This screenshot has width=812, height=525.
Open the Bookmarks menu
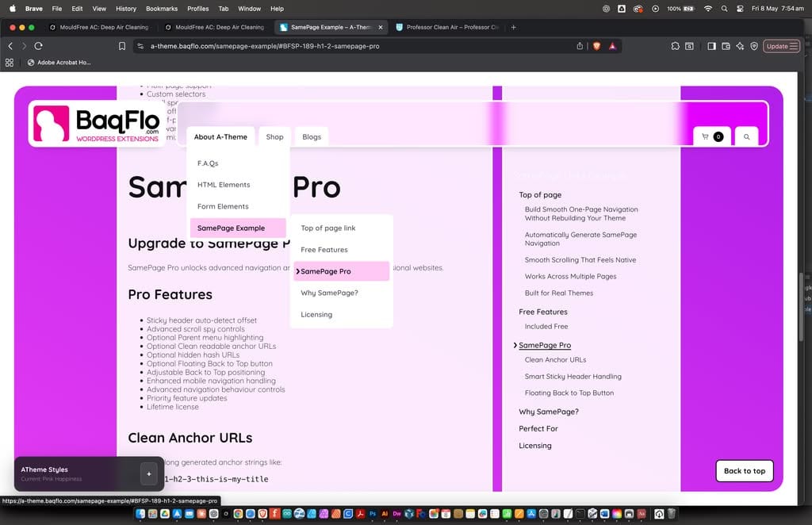coord(162,8)
